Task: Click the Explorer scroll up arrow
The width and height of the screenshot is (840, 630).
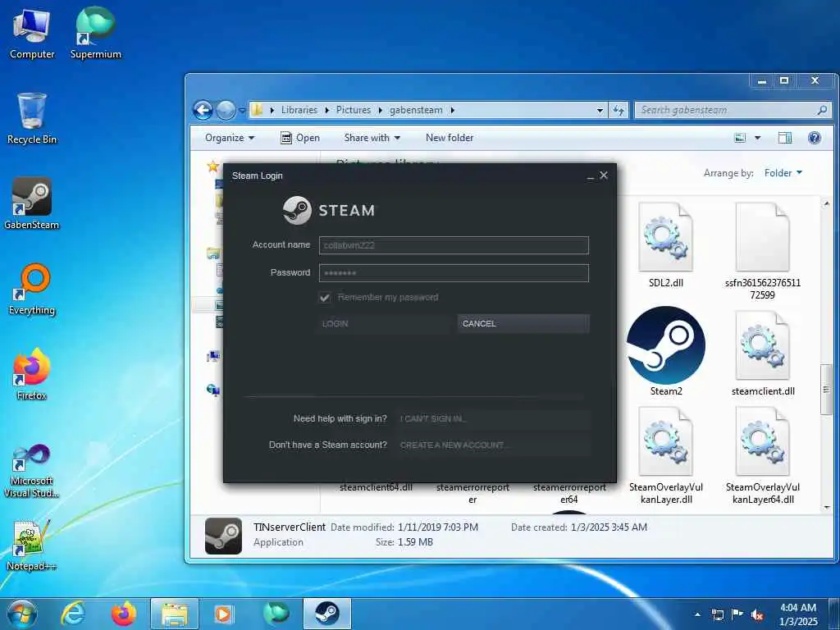Action: tap(826, 204)
